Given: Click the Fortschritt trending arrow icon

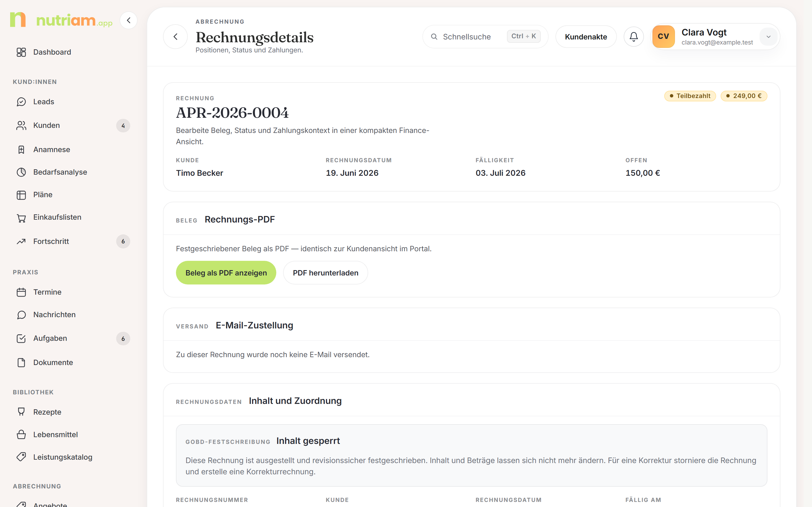Looking at the screenshot, I should (x=21, y=241).
